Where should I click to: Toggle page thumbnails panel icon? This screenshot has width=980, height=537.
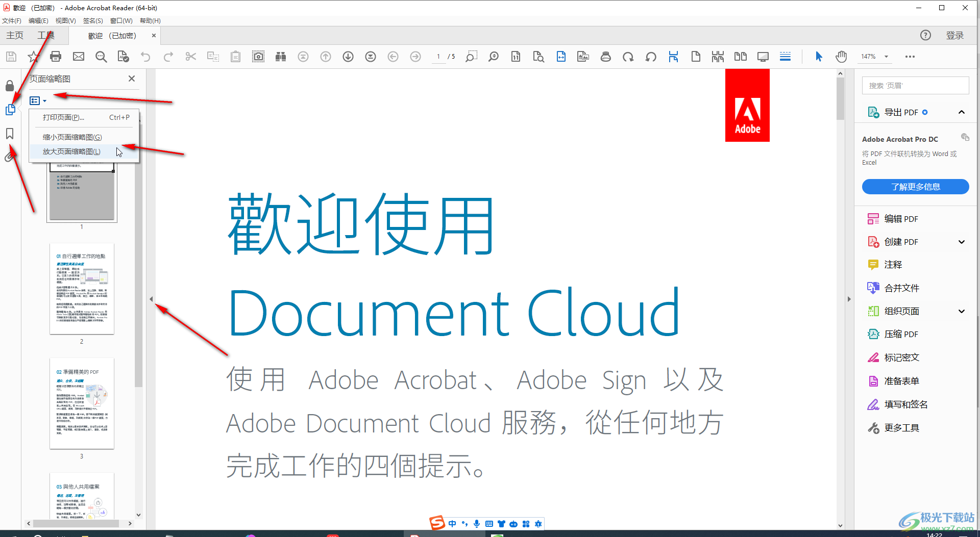10,109
